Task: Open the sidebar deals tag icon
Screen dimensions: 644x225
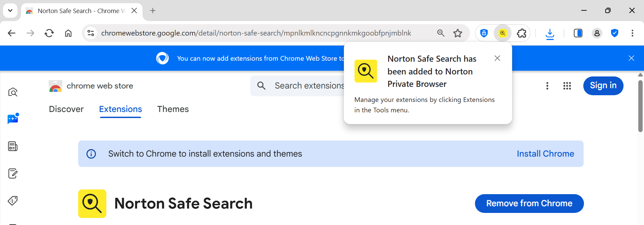Action: click(13, 201)
